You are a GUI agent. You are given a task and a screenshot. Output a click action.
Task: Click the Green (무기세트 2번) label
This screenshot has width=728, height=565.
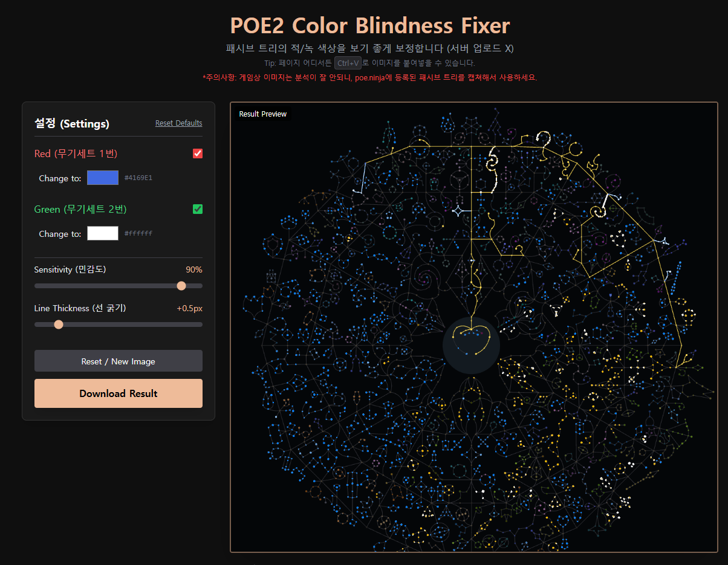80,209
